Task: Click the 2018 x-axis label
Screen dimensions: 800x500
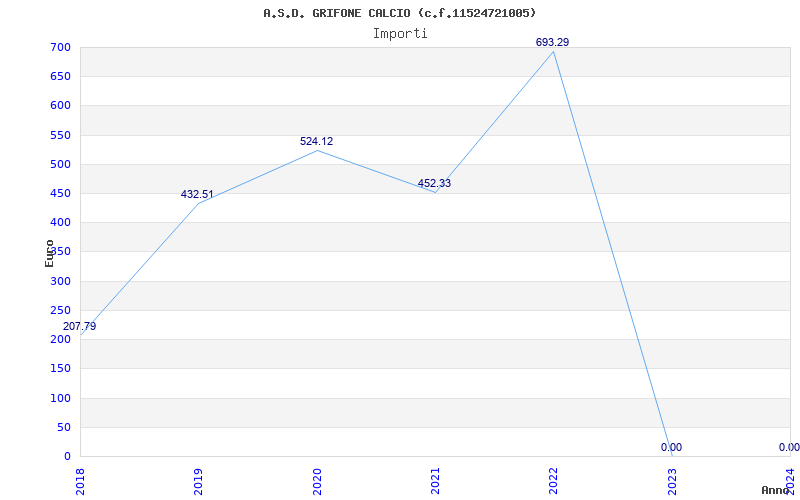Action: 80,482
